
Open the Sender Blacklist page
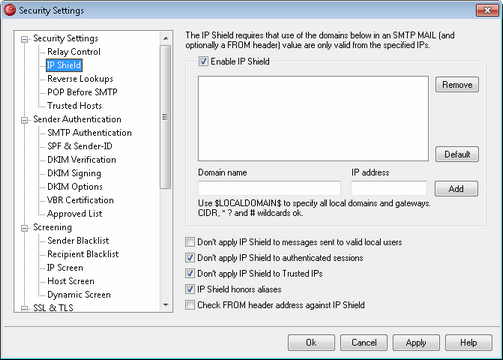pyautogui.click(x=78, y=240)
